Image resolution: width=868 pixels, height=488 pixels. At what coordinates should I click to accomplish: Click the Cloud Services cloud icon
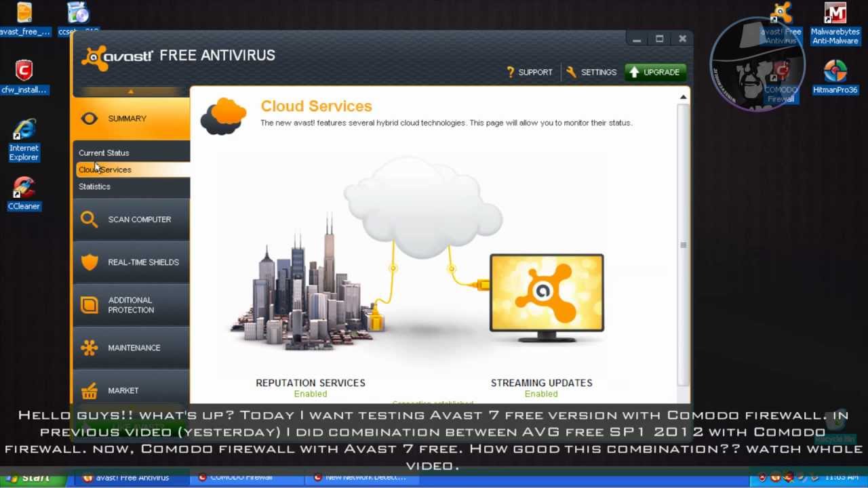point(223,116)
